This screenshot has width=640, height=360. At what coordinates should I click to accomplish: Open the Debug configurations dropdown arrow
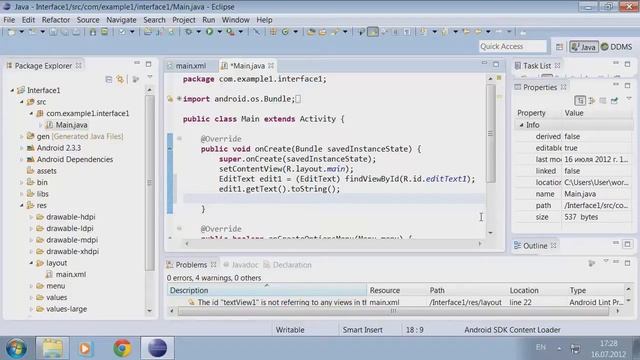click(198, 32)
